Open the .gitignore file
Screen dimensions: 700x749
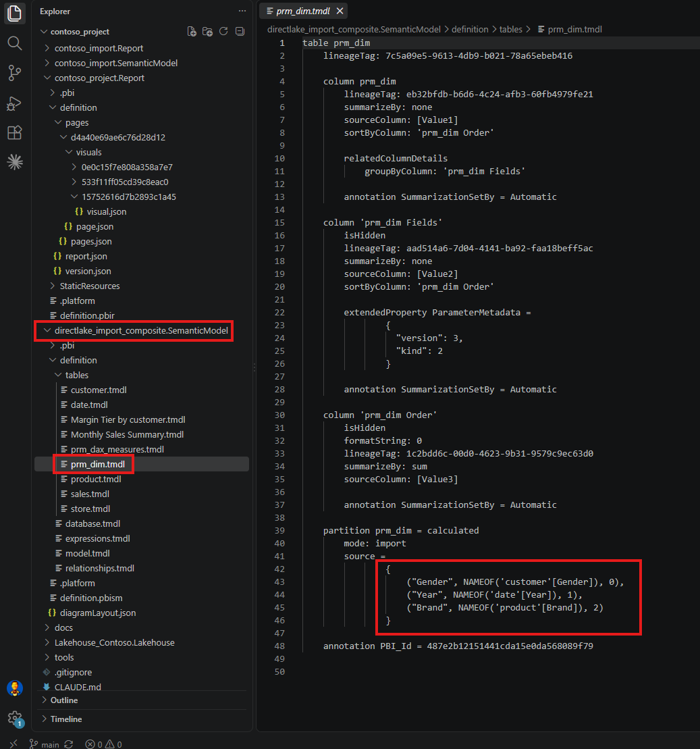point(73,672)
